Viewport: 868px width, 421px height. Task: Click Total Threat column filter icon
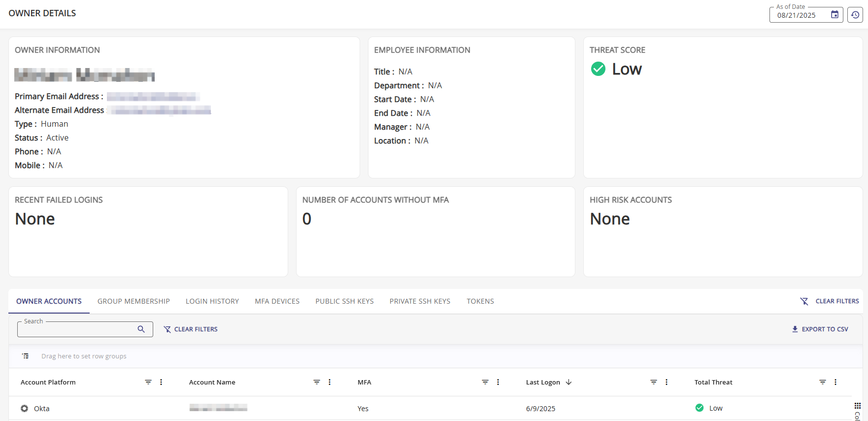pyautogui.click(x=823, y=382)
